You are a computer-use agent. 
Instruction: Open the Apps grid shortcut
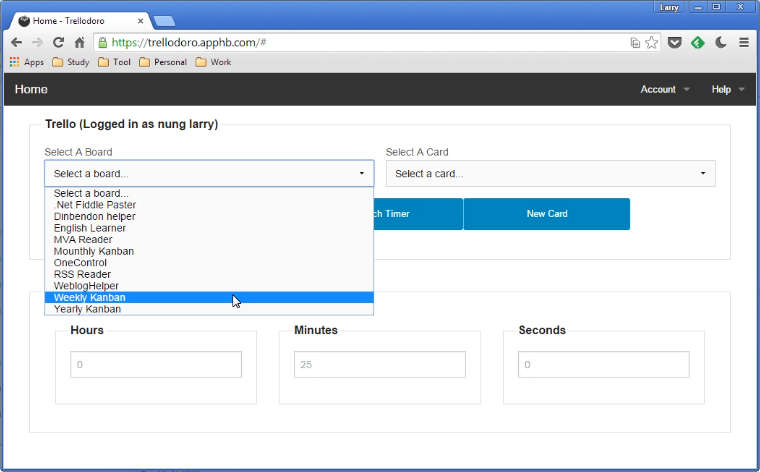(x=27, y=62)
